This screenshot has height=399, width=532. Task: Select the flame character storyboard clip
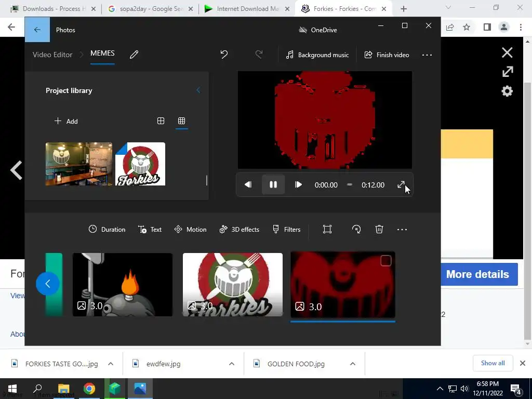(123, 285)
